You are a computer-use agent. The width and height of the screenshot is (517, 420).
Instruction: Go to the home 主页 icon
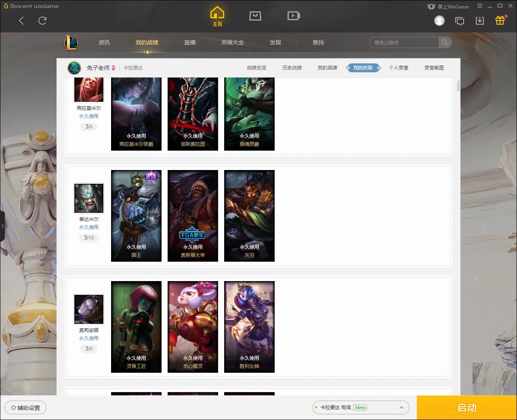point(217,17)
